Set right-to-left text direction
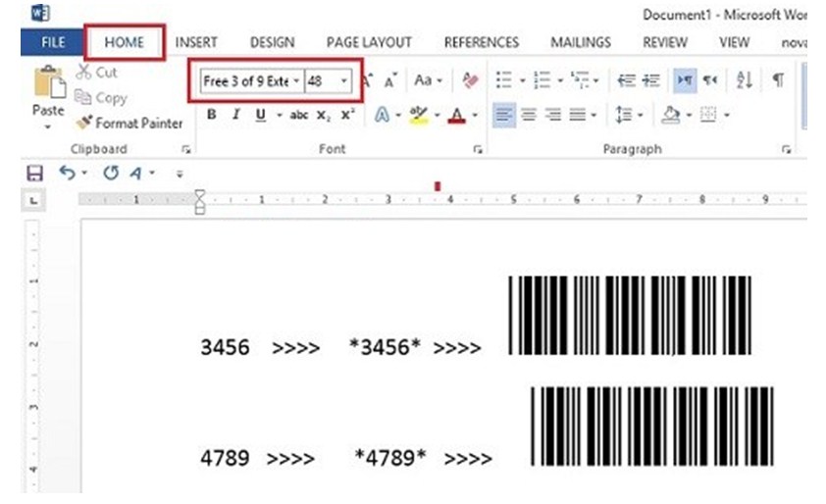 pyautogui.click(x=710, y=80)
